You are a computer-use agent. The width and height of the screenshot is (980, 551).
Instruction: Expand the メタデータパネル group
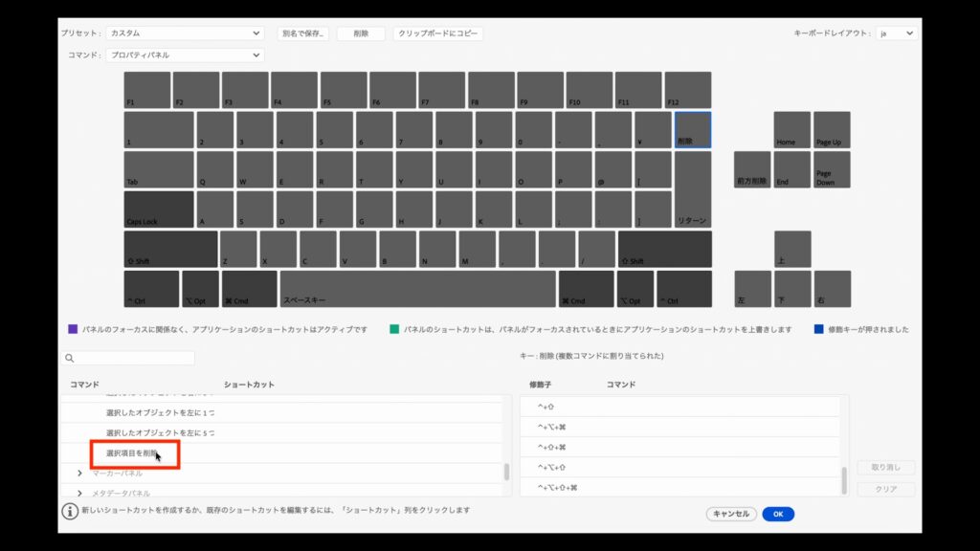click(79, 493)
